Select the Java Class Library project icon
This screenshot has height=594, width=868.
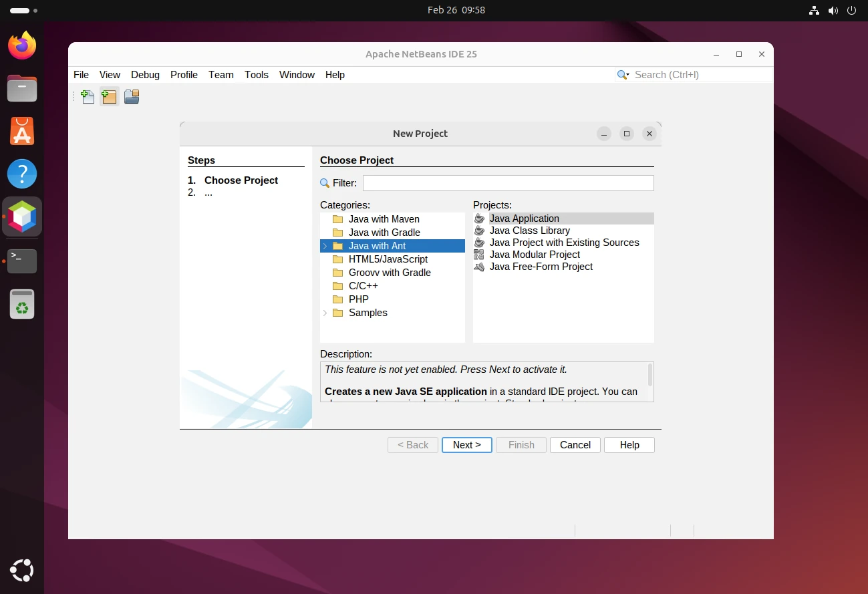tap(479, 231)
